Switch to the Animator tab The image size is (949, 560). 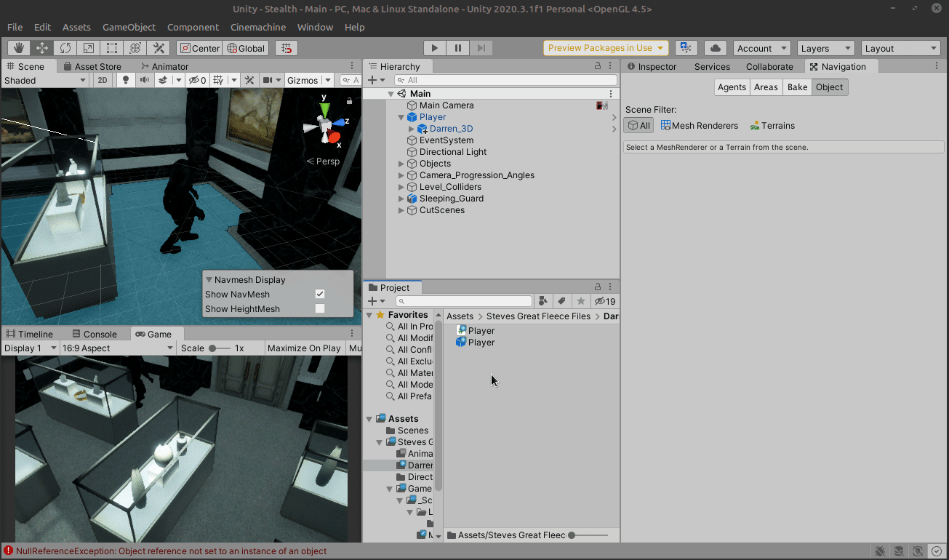tap(164, 66)
